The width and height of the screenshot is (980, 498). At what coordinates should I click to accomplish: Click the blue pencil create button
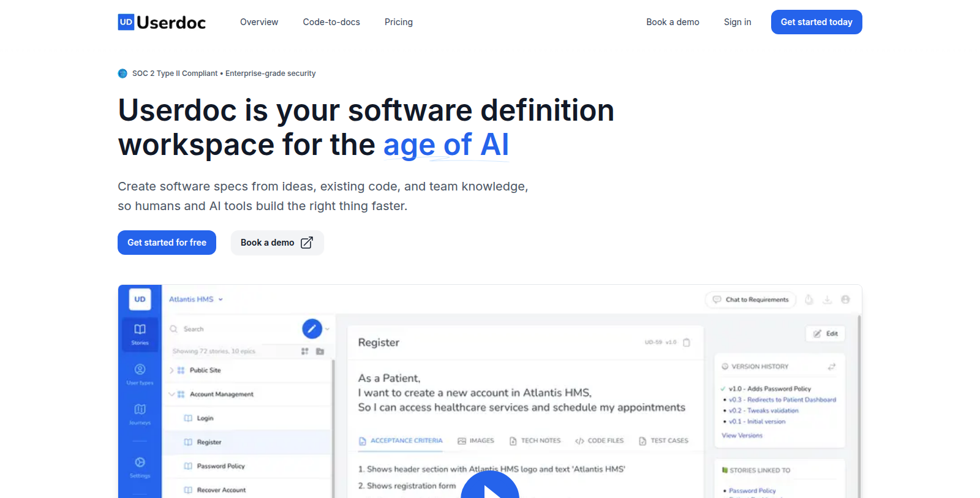pyautogui.click(x=312, y=329)
